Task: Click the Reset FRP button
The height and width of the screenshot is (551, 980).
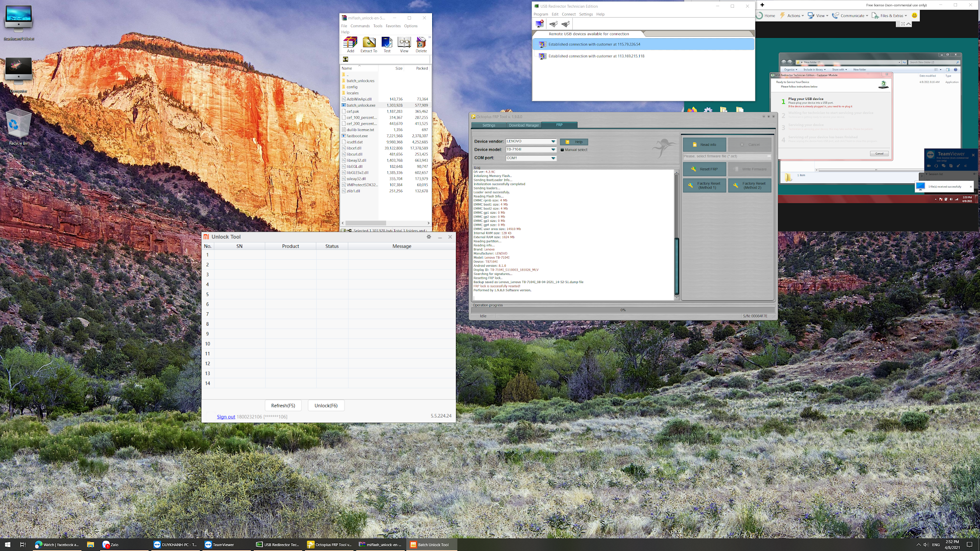Action: 704,169
